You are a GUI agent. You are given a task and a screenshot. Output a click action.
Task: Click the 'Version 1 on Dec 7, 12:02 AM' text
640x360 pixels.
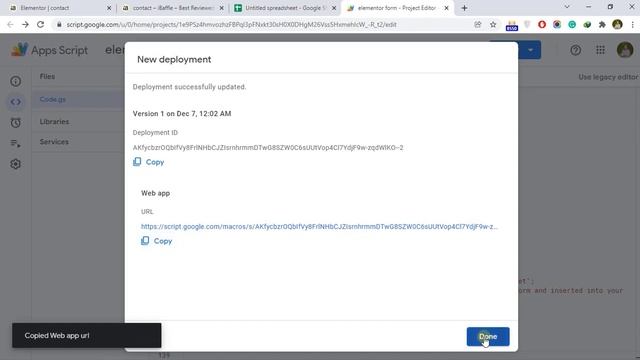[182, 113]
